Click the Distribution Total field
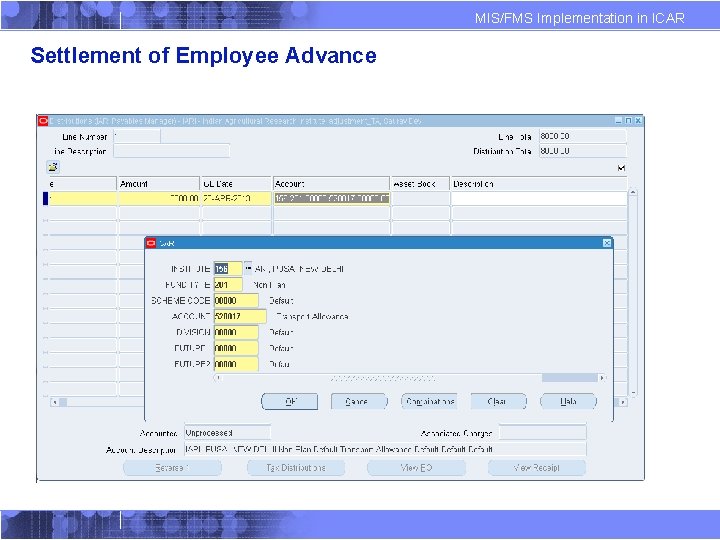This screenshot has height=540, width=720. (x=582, y=151)
